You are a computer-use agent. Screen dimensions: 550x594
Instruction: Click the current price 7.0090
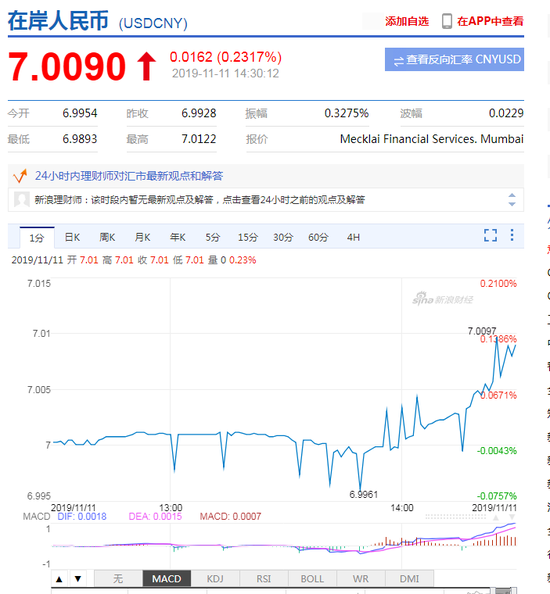point(67,67)
